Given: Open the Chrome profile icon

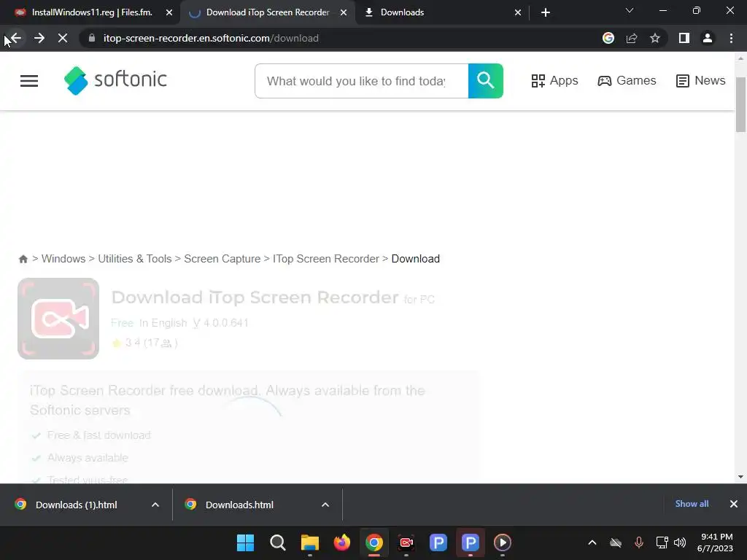Looking at the screenshot, I should click(708, 39).
